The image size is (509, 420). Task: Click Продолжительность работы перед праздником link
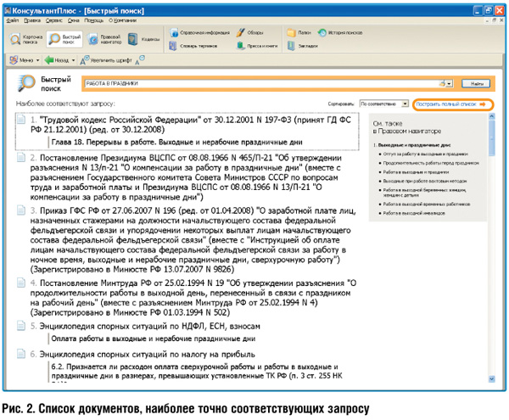click(x=431, y=163)
